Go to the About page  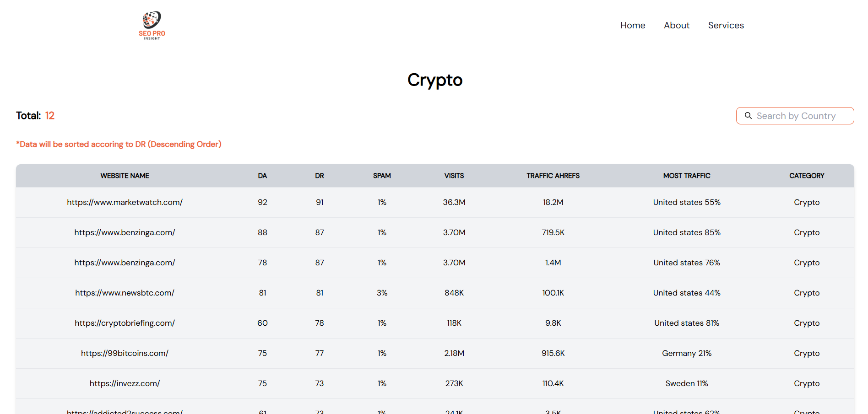677,25
